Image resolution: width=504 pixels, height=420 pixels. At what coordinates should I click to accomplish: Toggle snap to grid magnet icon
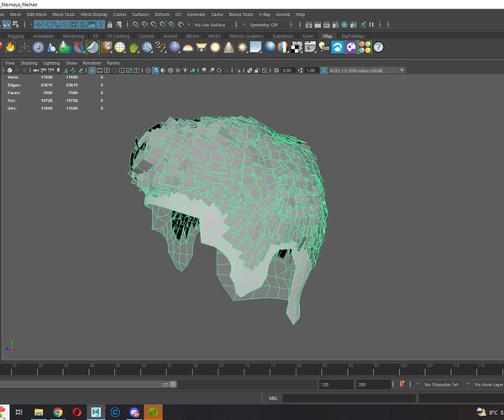click(136, 24)
